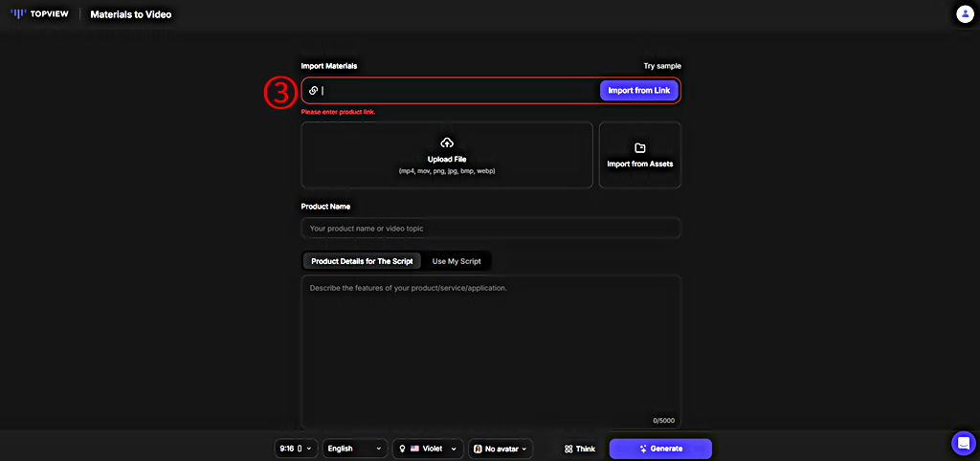Switch to Use My Script tab
Screen dimensions: 980x461
(457, 261)
